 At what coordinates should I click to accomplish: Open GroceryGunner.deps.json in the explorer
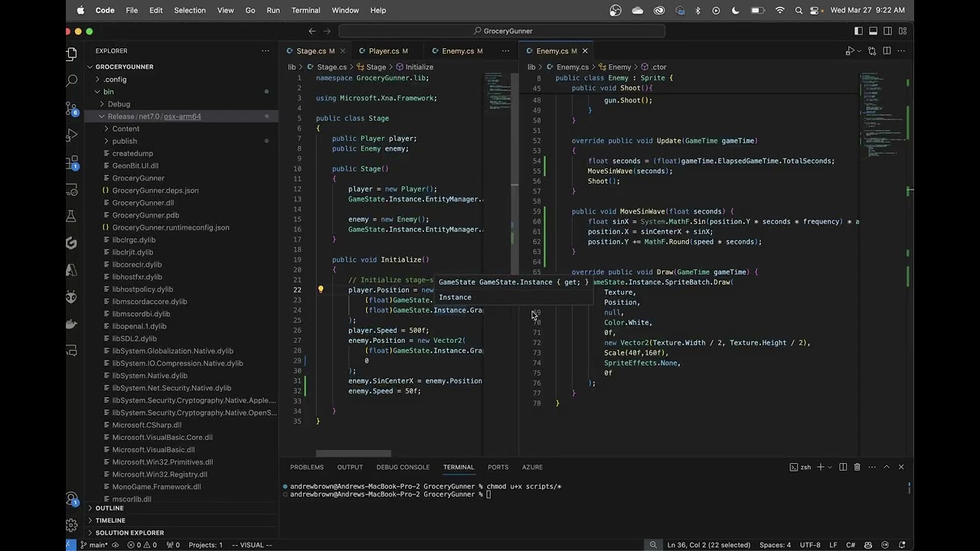click(155, 191)
